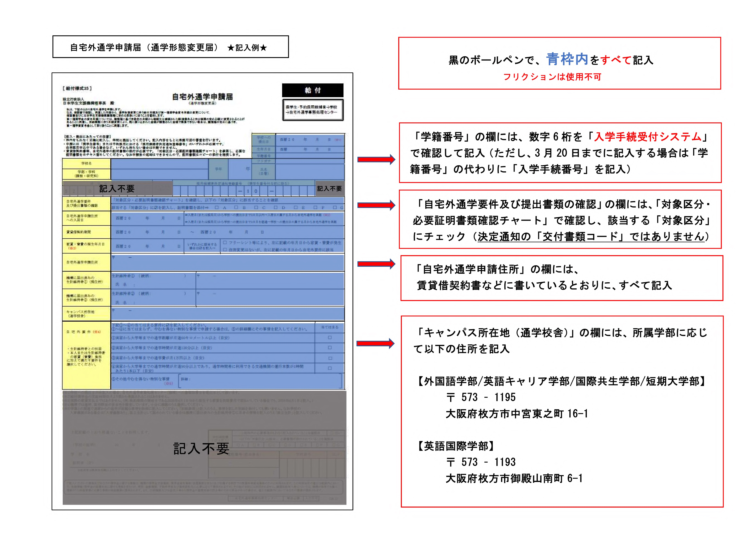Check 当てはまる for 通学距離60キロメートル以上

point(330,338)
